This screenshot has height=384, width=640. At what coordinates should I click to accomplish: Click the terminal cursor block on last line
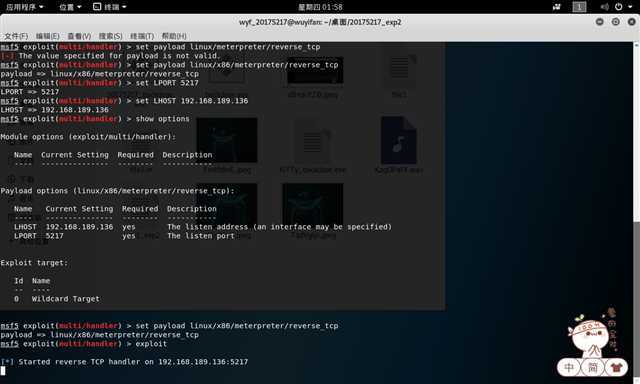(3, 371)
